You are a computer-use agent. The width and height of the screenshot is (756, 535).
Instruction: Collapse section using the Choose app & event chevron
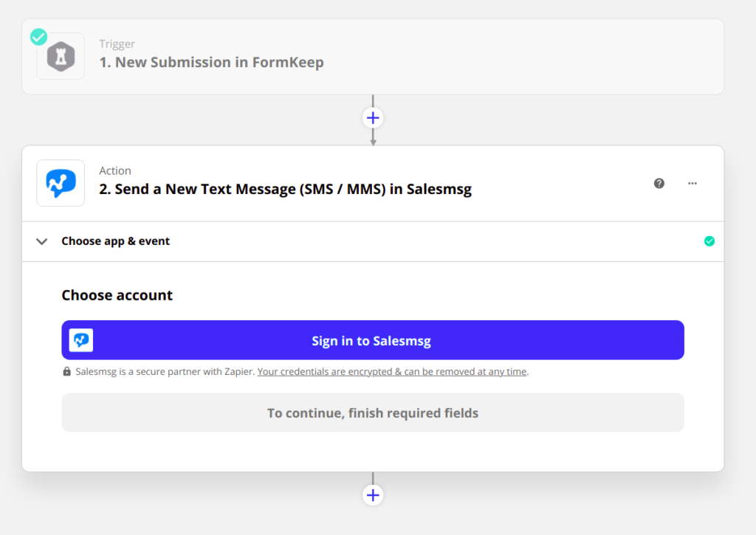(42, 241)
